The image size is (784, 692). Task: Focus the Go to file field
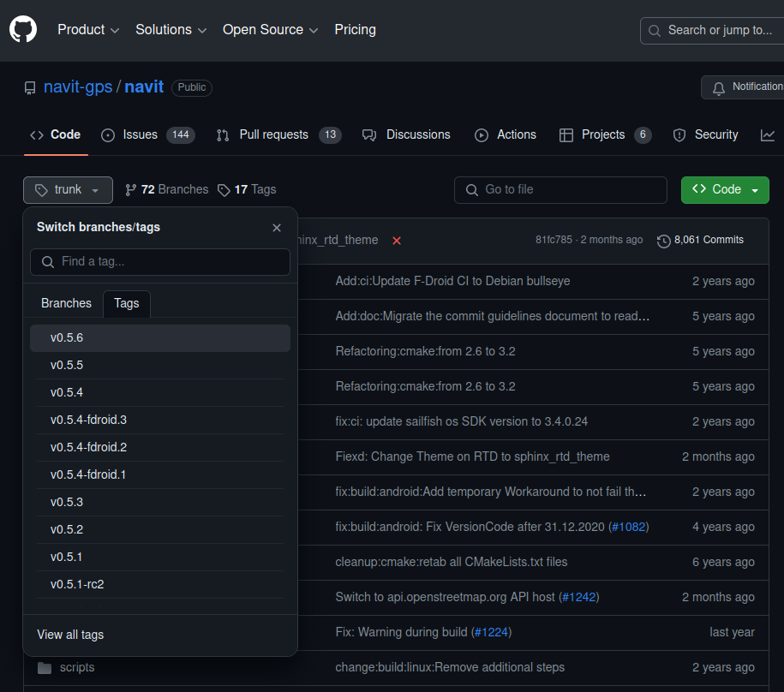pyautogui.click(x=560, y=190)
